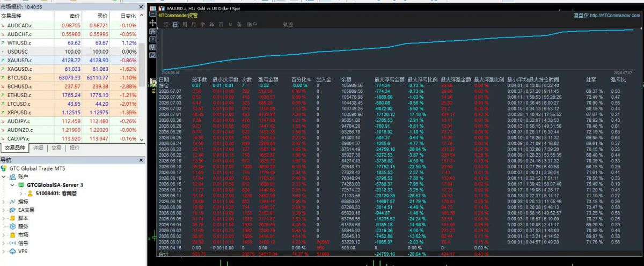Switch to the 详细 tab in Market Watch
This screenshot has width=644, height=266.
[38, 147]
